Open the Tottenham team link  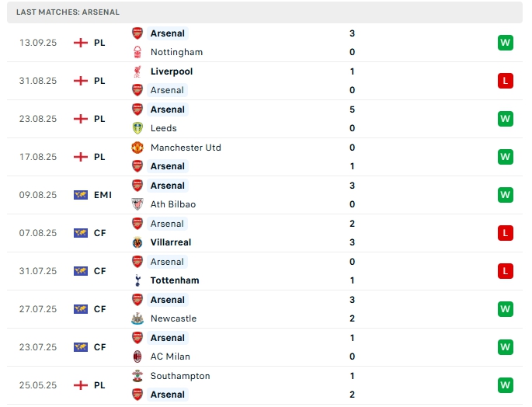click(175, 280)
